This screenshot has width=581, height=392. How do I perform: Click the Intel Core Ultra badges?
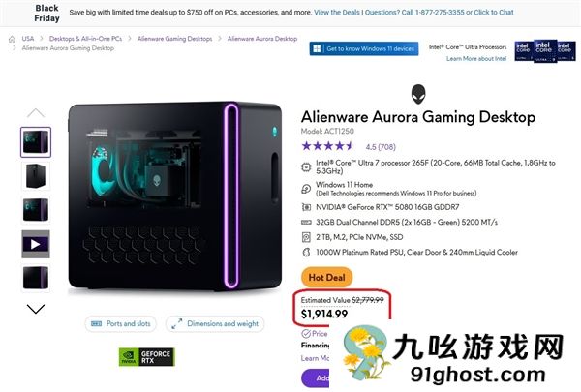(544, 50)
